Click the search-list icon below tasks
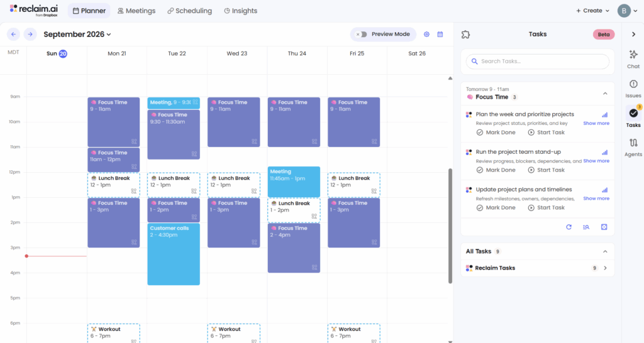644x343 pixels. click(586, 227)
